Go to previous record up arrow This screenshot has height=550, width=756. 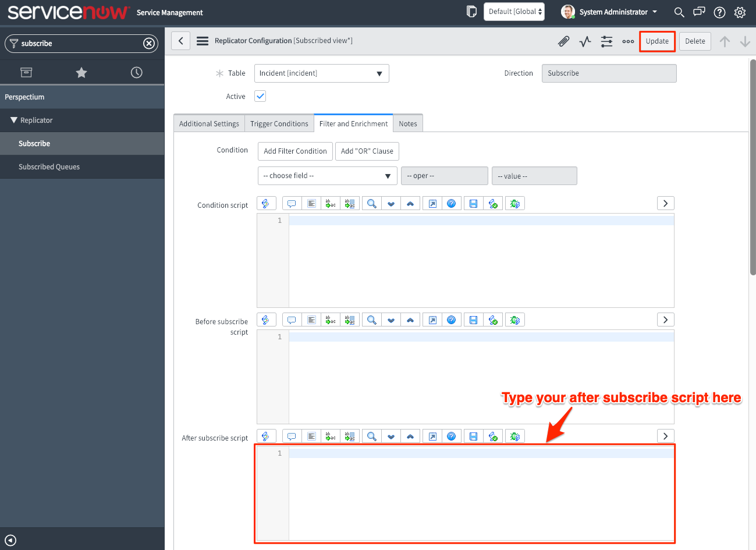click(725, 41)
